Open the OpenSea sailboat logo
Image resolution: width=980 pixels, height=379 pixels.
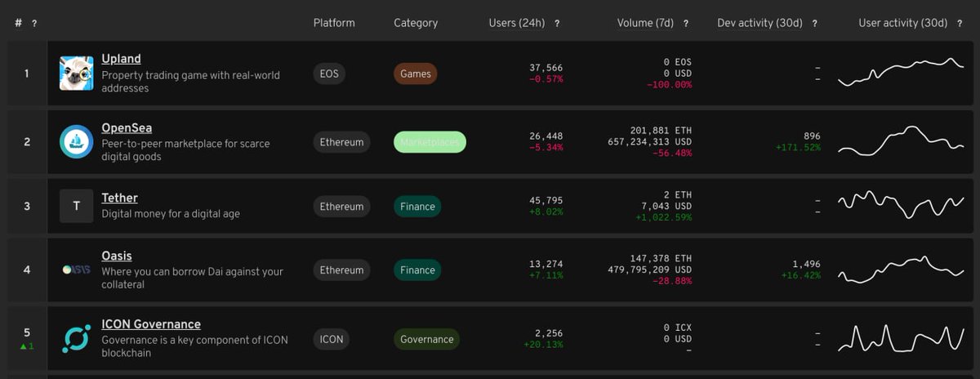[x=76, y=142]
